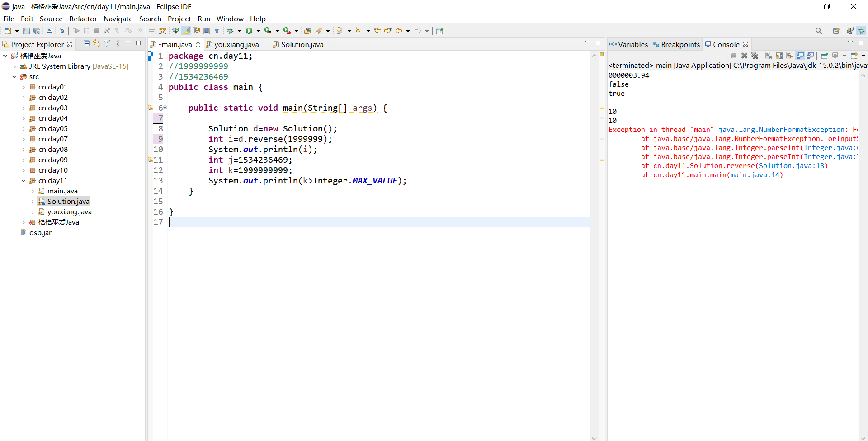Screen dimensions: 868x441
Task: Toggle Use Step Filters
Action: pos(163,31)
